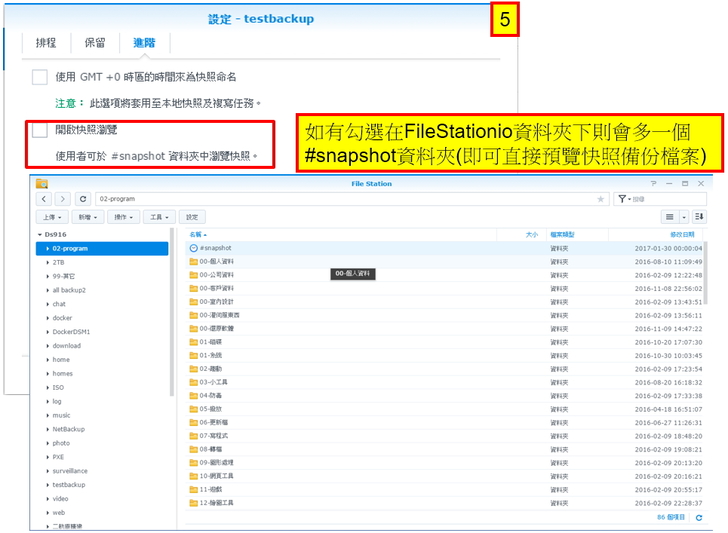Open the 操作 dropdown button
Image resolution: width=728 pixels, height=533 pixels.
click(124, 217)
